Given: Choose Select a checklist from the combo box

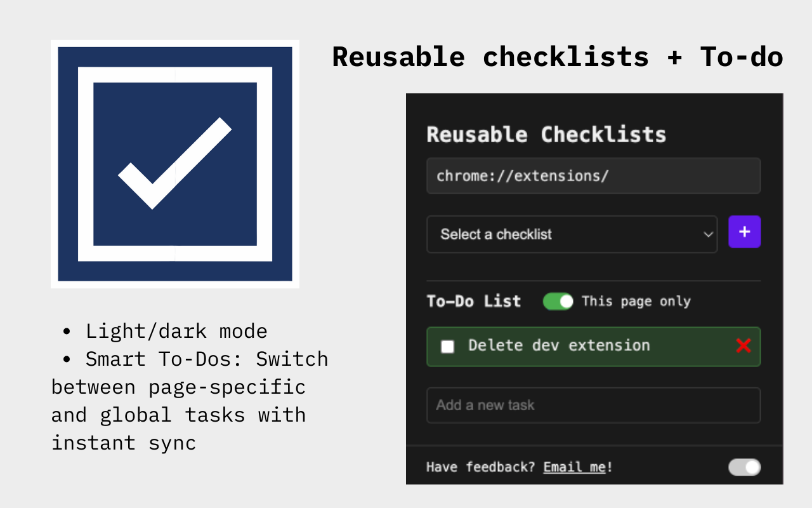Looking at the screenshot, I should point(571,234).
